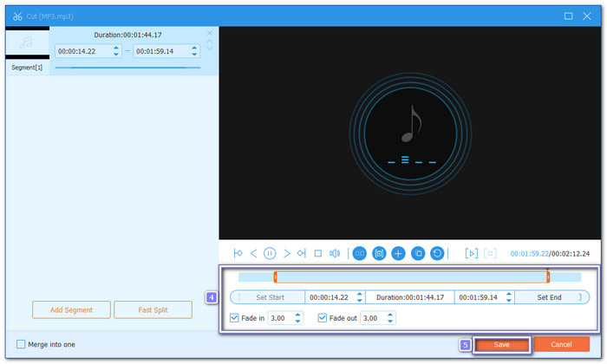607x364 pixels.
Task: Add a new segment with the plus icon
Action: (398, 253)
